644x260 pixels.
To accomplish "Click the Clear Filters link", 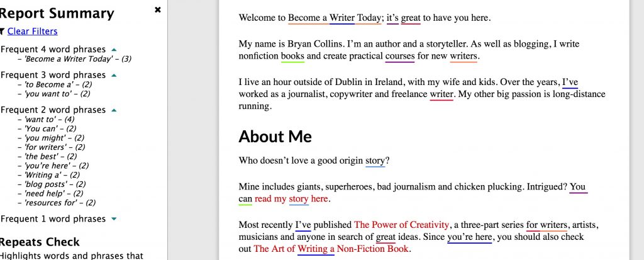I will (33, 31).
